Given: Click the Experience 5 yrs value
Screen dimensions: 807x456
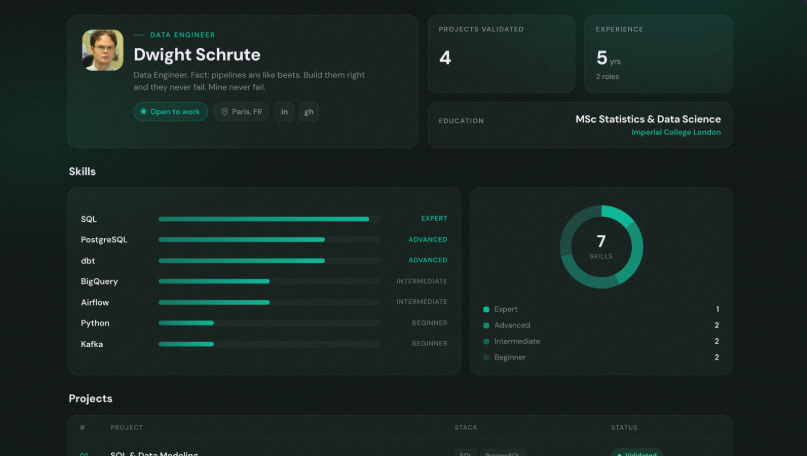Looking at the screenshot, I should 608,58.
